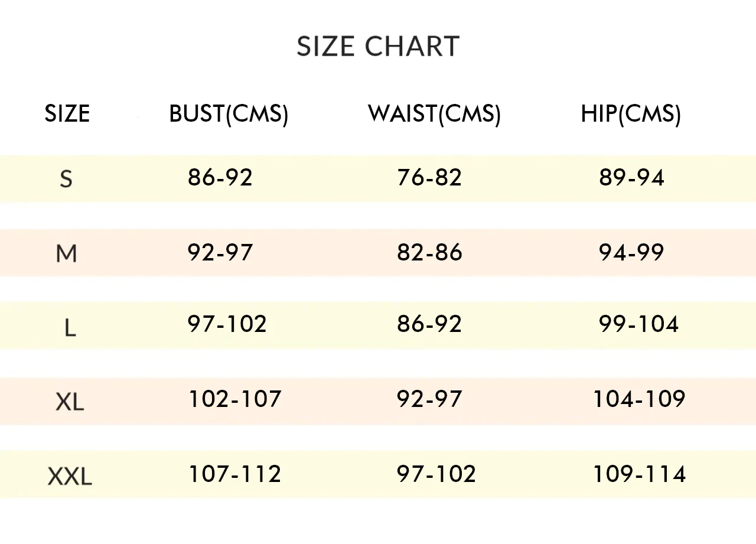The height and width of the screenshot is (544, 756).
Task: Select waist value 76-82 in S row
Action: 429,177
